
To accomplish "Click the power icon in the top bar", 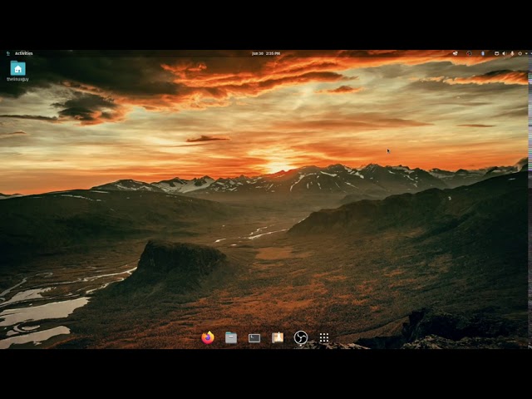I will click(x=520, y=53).
